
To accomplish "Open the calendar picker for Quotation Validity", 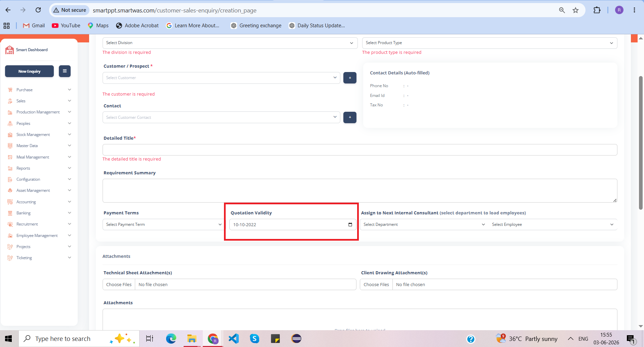I will pos(350,224).
